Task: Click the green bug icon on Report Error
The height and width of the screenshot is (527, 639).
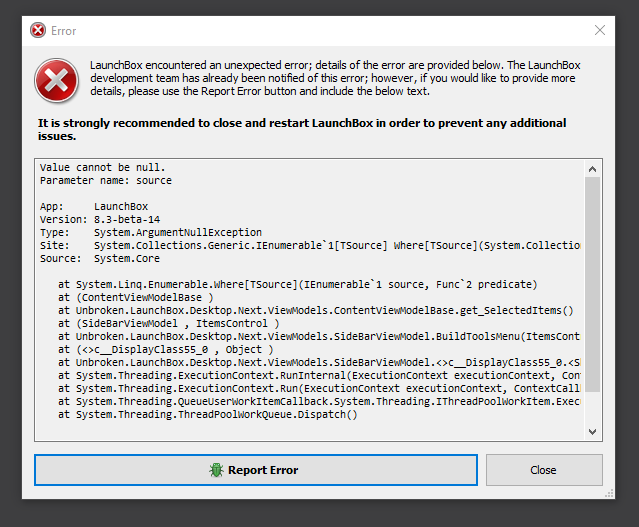Action: pyautogui.click(x=216, y=470)
